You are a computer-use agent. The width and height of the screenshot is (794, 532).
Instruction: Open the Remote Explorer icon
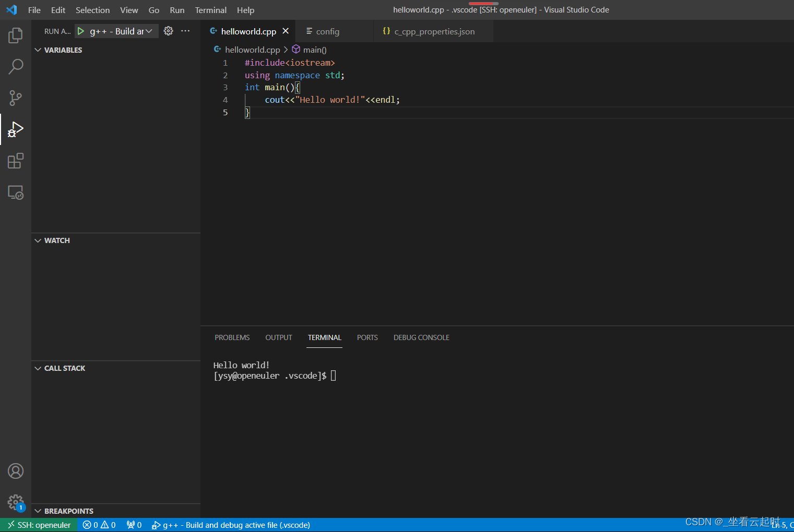tap(15, 192)
